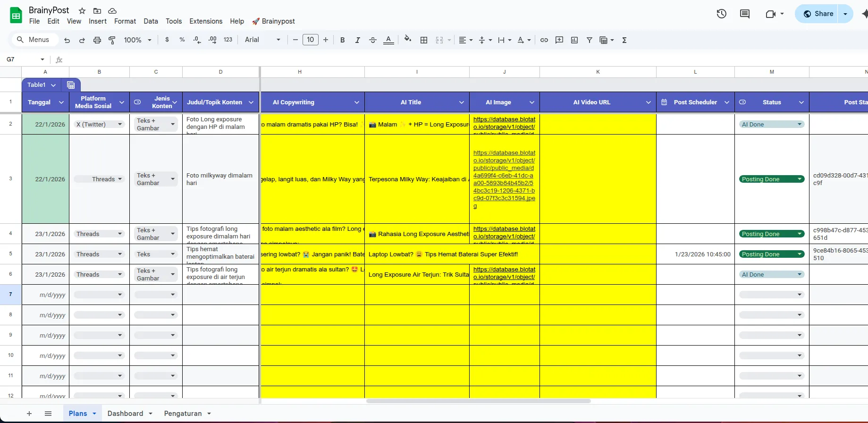Add a new sheet with plus icon
Image resolution: width=868 pixels, height=423 pixels.
click(29, 414)
